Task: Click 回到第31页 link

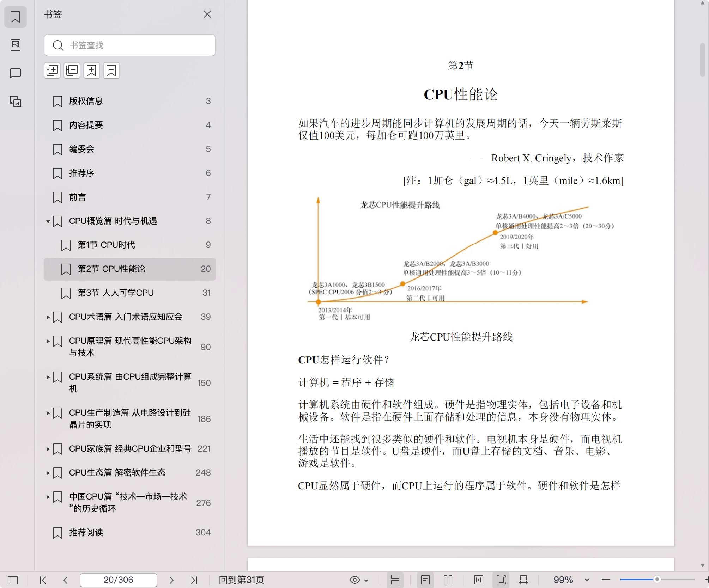Action: pyautogui.click(x=241, y=580)
